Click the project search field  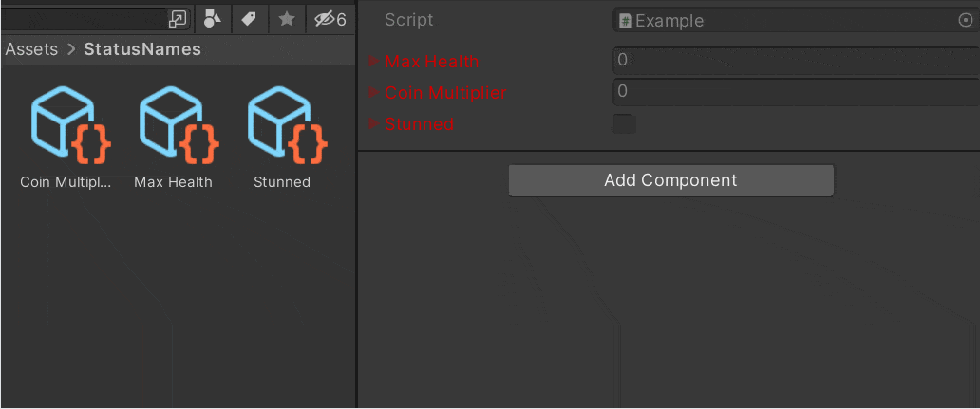click(x=85, y=19)
